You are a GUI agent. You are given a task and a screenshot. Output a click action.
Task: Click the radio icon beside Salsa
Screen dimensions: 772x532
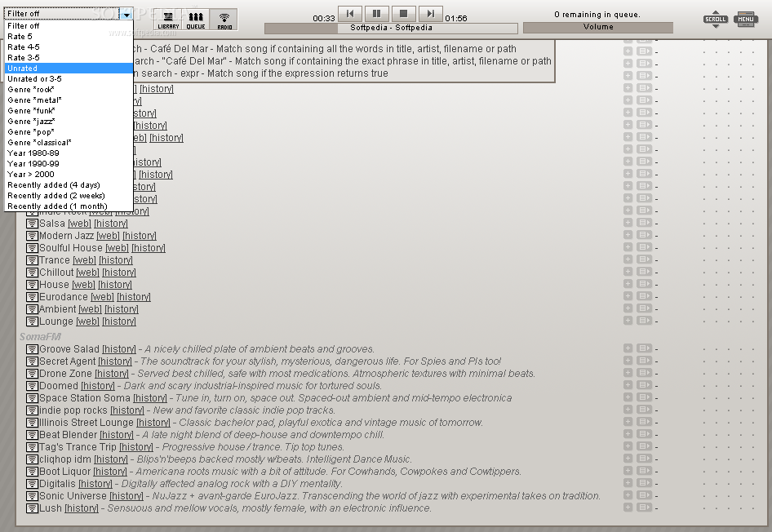tap(32, 224)
